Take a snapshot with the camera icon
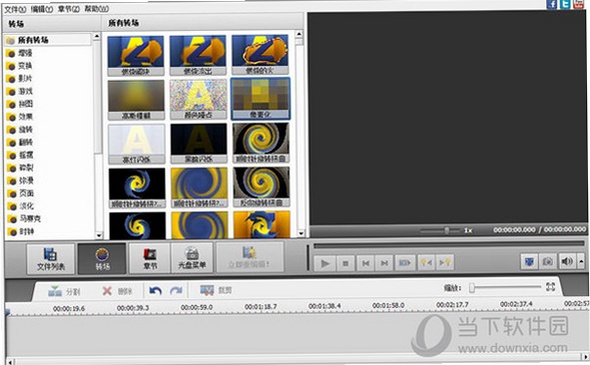 coord(548,261)
